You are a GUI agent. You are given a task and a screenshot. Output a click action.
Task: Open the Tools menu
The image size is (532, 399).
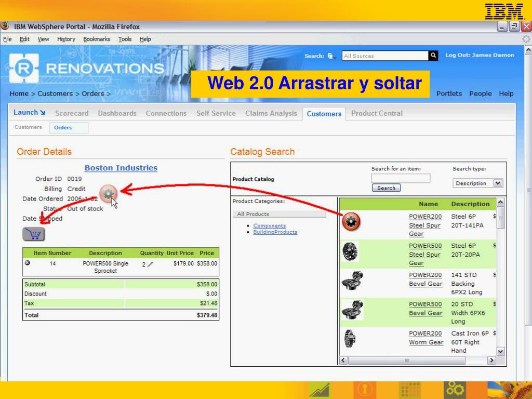click(x=125, y=39)
